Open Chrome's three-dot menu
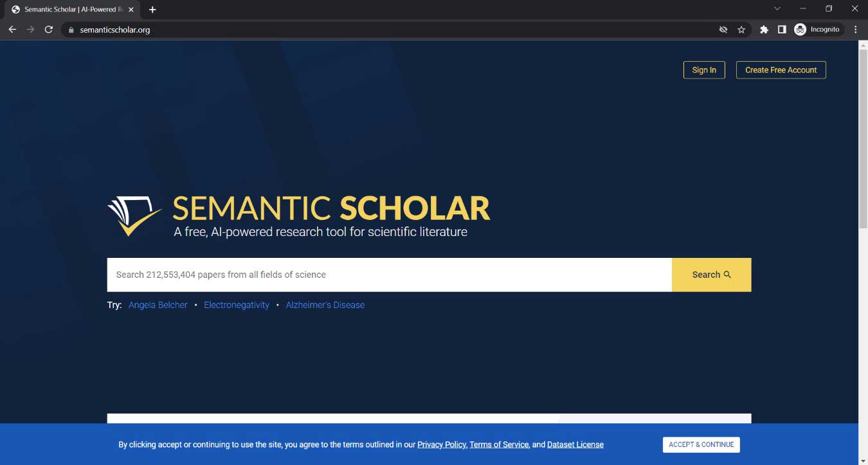Screen dimensions: 868x465 [855, 30]
